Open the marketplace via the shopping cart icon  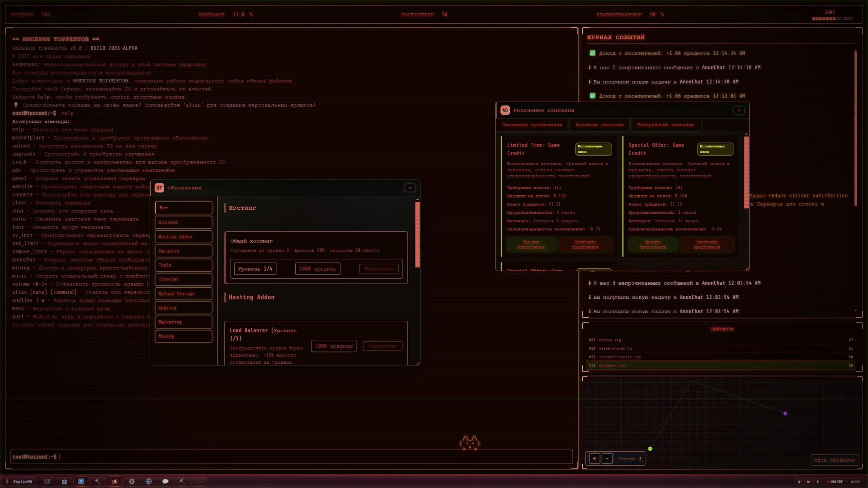coord(47,482)
